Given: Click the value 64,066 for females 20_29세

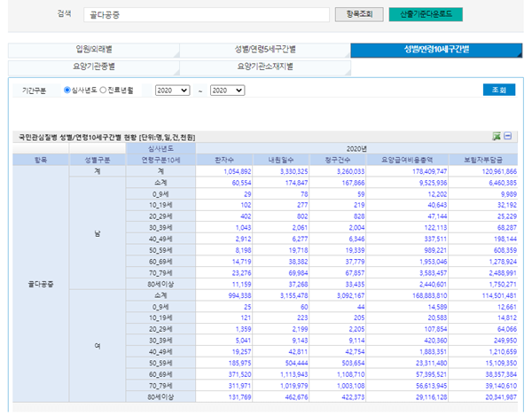Looking at the screenshot, I should 507,329.
